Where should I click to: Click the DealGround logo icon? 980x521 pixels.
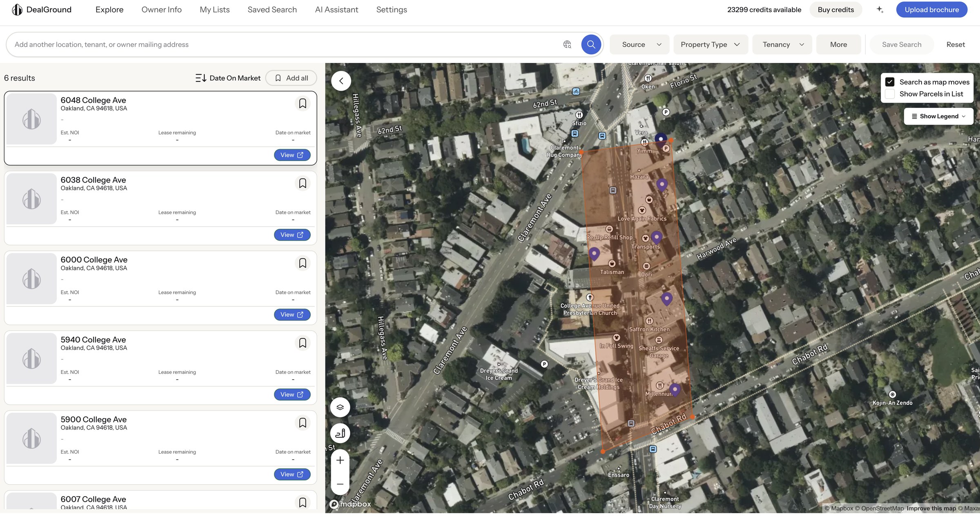[x=17, y=9]
